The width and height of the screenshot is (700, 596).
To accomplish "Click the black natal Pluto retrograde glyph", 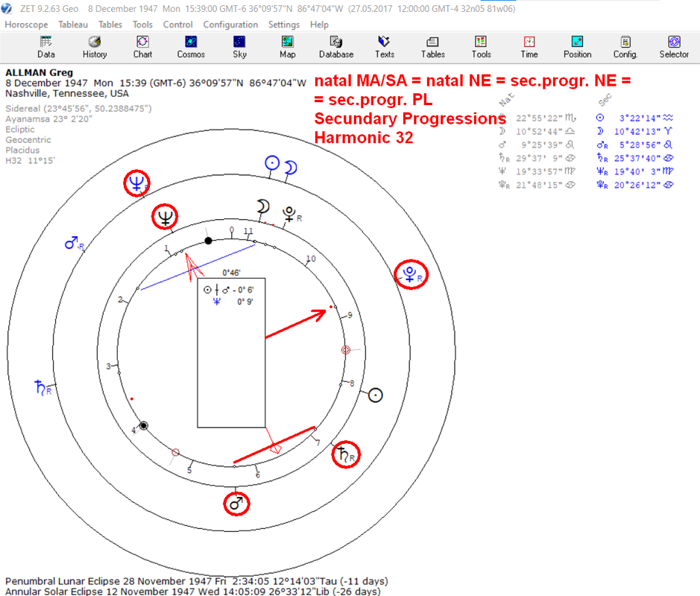I will pyautogui.click(x=292, y=215).
